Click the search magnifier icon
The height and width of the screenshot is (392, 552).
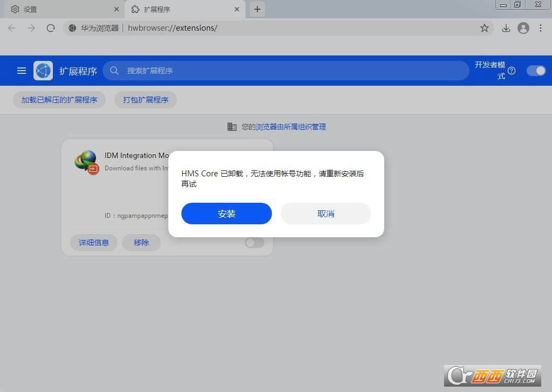114,71
